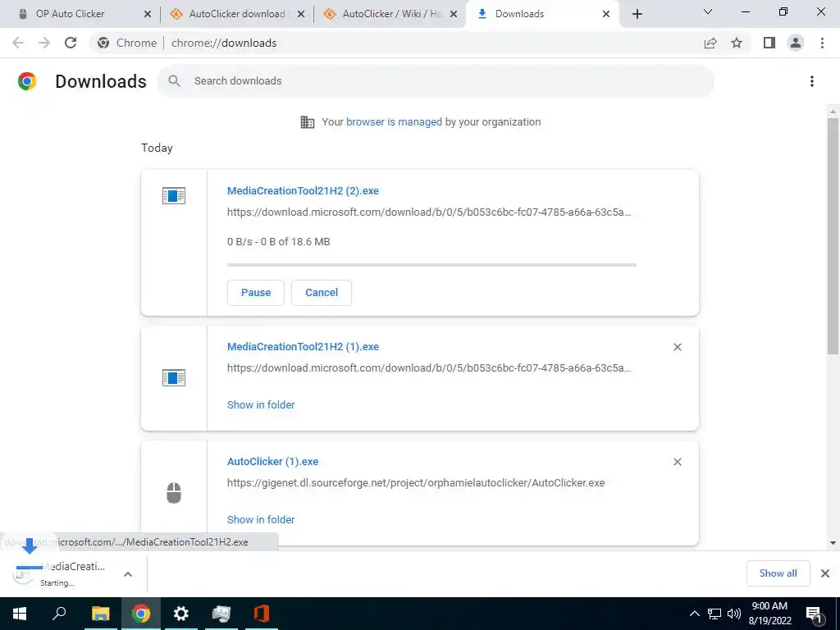Open Microsoft Office from taskbar
The height and width of the screenshot is (630, 840).
click(x=262, y=614)
